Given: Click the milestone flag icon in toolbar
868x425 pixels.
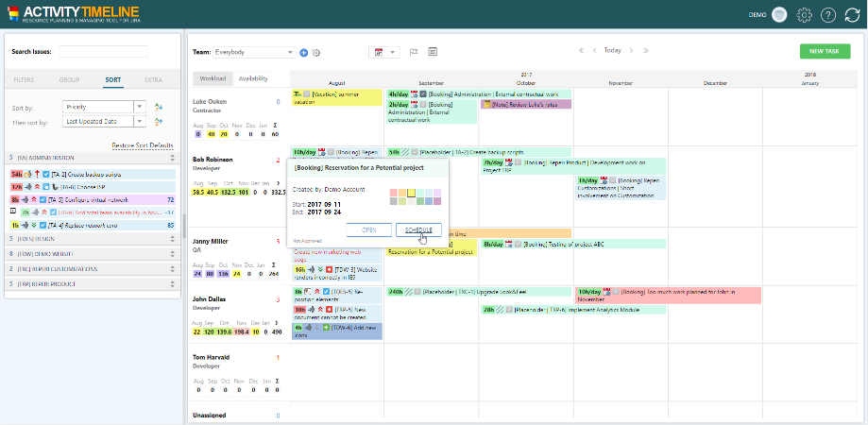Looking at the screenshot, I should click(x=414, y=52).
